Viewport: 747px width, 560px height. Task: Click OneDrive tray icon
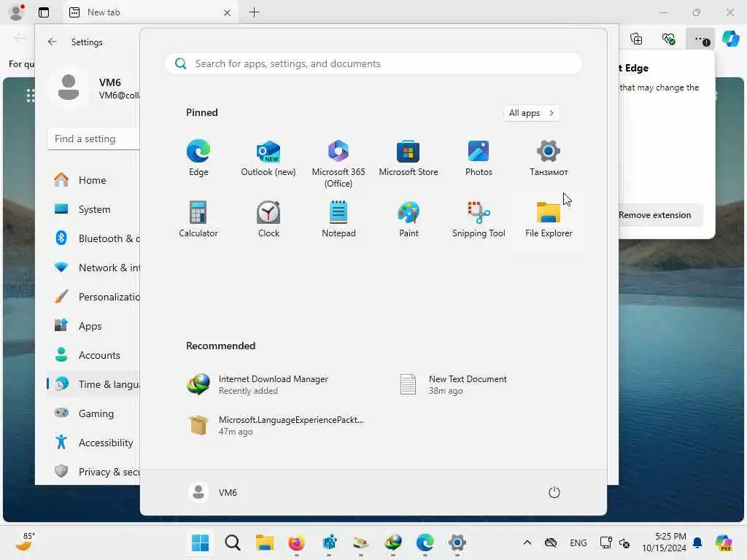pyautogui.click(x=550, y=542)
